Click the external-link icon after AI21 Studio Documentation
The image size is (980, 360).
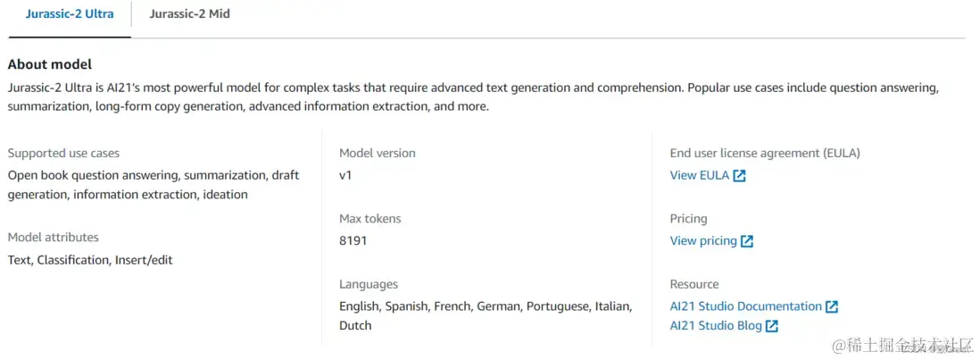[x=832, y=306]
